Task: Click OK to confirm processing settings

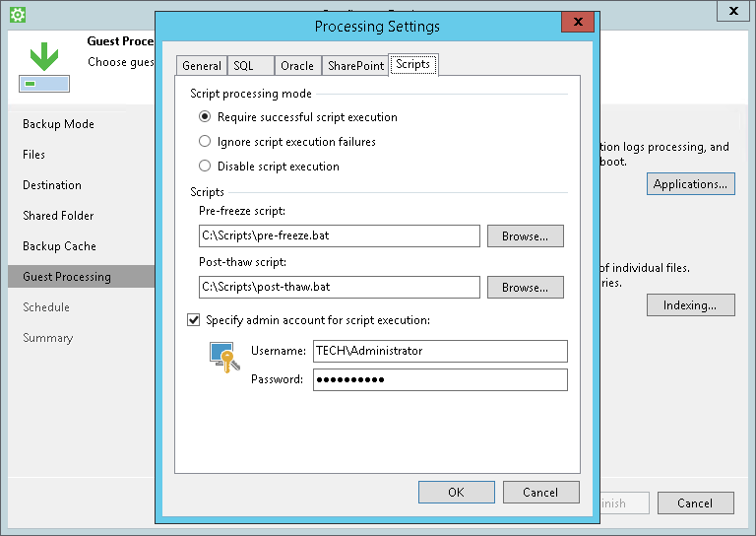Action: (456, 493)
